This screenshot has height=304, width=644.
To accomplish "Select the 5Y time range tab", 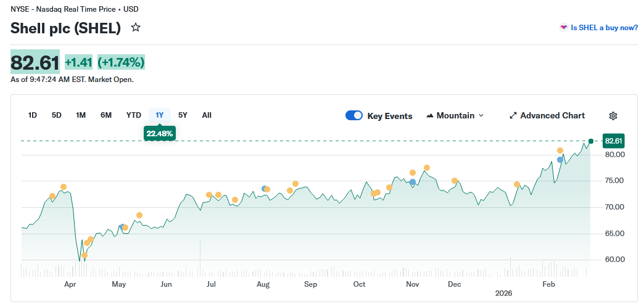I will point(183,115).
